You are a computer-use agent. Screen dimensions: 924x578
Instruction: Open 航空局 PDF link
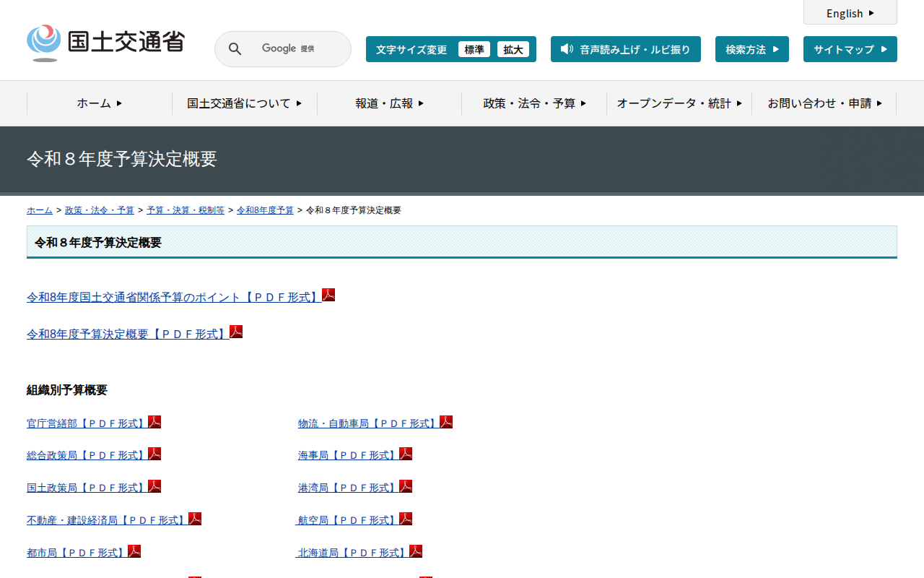347,520
